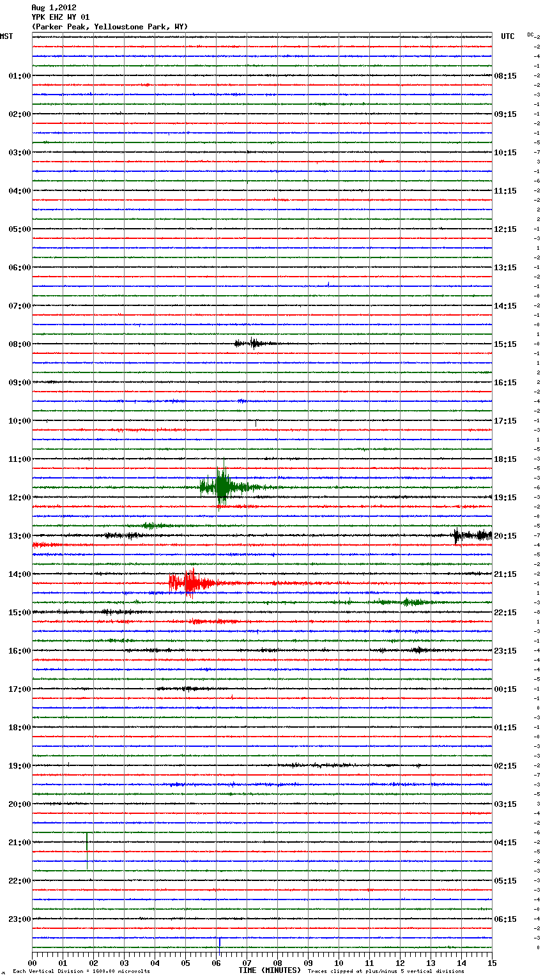Viewport: 543px width, 980px height.
Task: Click the 20:00 MST hour label
Action: click(x=19, y=804)
